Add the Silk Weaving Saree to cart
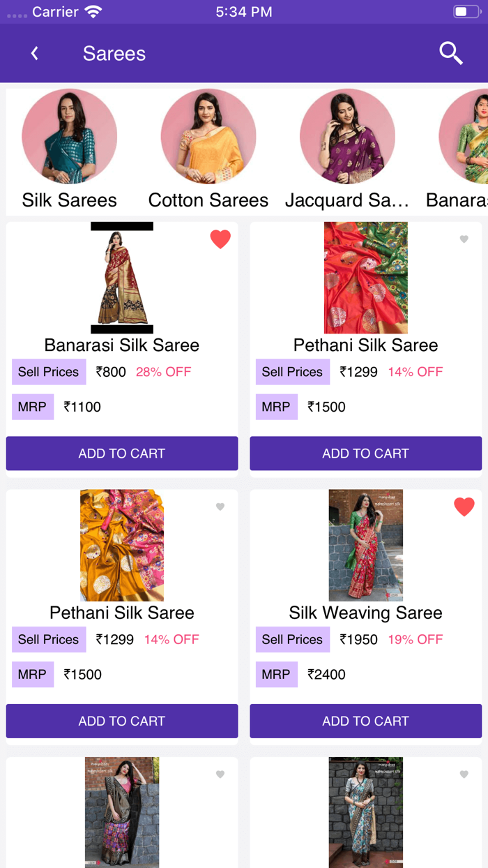 tap(366, 721)
